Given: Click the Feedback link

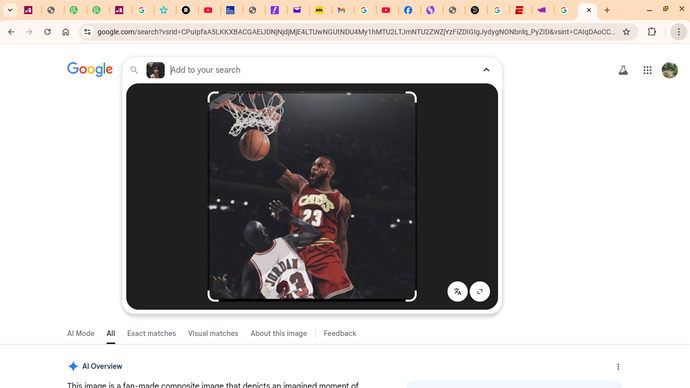Looking at the screenshot, I should click(x=340, y=333).
